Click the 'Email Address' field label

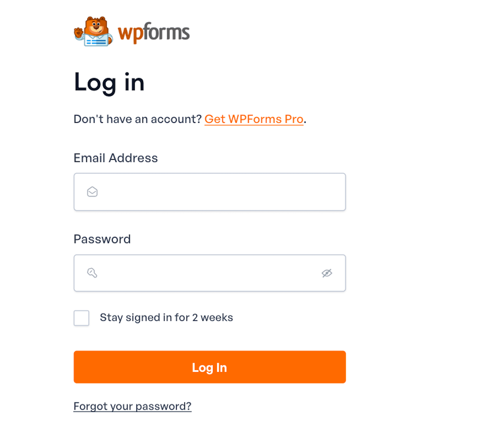(115, 158)
